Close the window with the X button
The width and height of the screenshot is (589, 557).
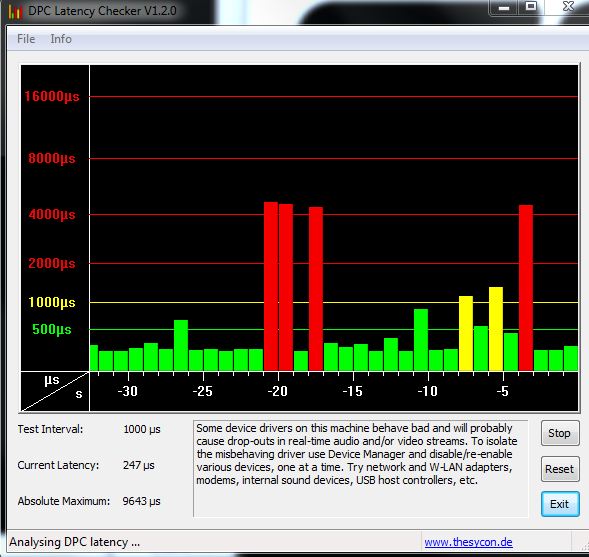pos(568,7)
